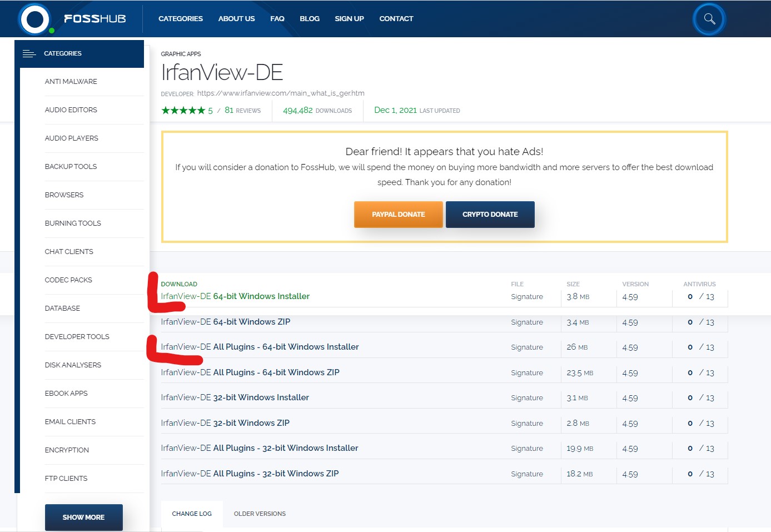Switch to the CHANGE LOG tab
This screenshot has width=771, height=532.
point(192,514)
